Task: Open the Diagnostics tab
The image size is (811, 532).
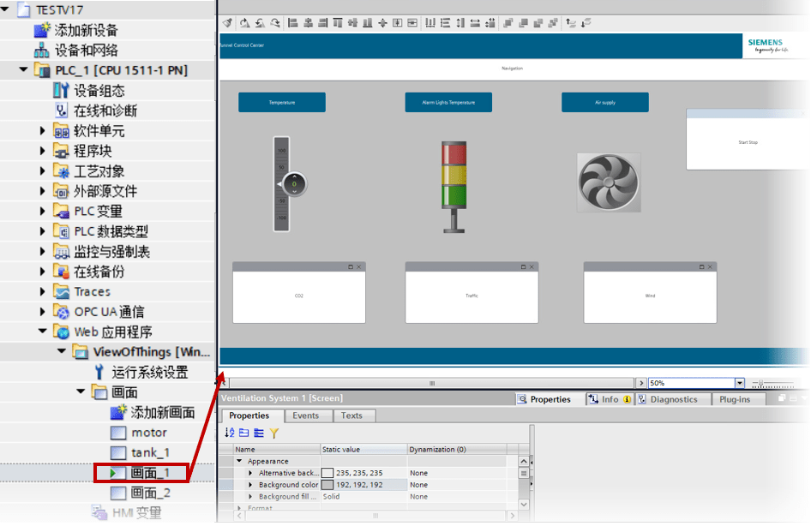Action: pyautogui.click(x=668, y=399)
